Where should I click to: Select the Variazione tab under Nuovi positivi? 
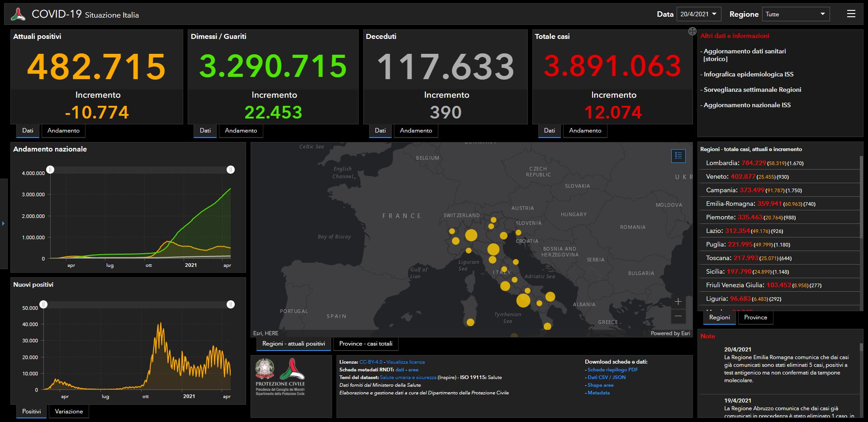[x=69, y=412]
